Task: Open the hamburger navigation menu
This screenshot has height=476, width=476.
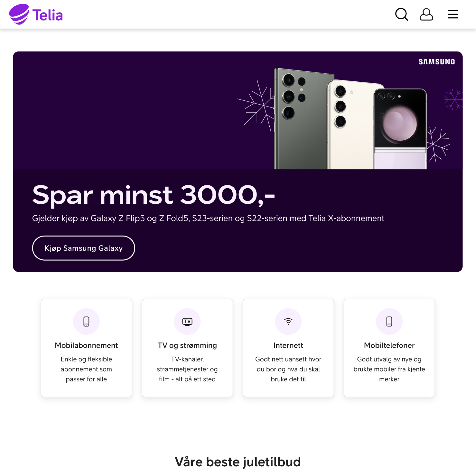Action: pos(453,14)
